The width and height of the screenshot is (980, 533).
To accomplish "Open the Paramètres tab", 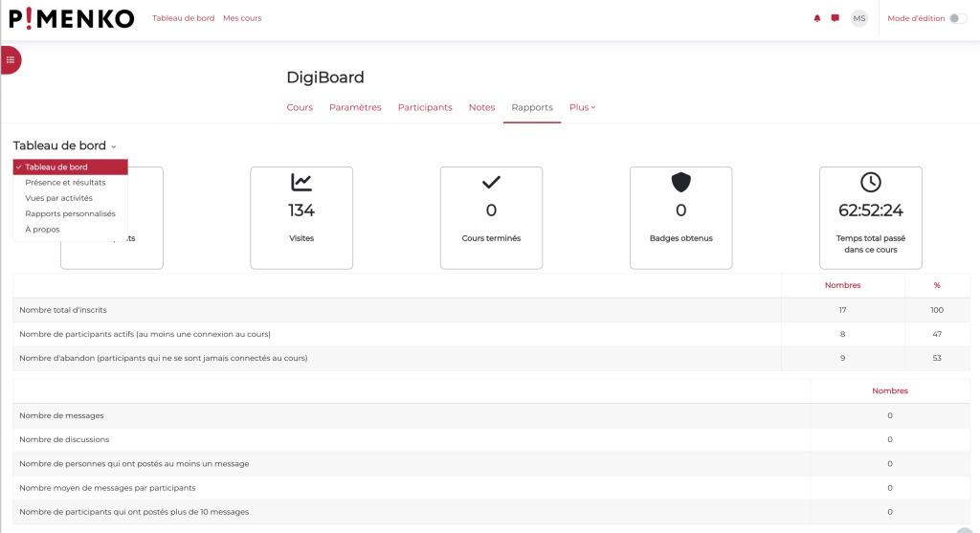I will (x=355, y=107).
